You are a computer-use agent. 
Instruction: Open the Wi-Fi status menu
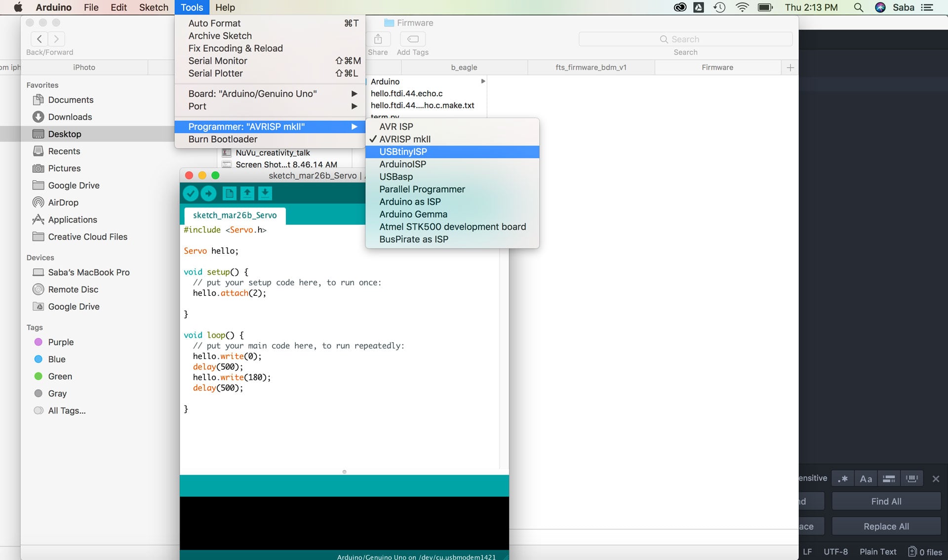(742, 7)
